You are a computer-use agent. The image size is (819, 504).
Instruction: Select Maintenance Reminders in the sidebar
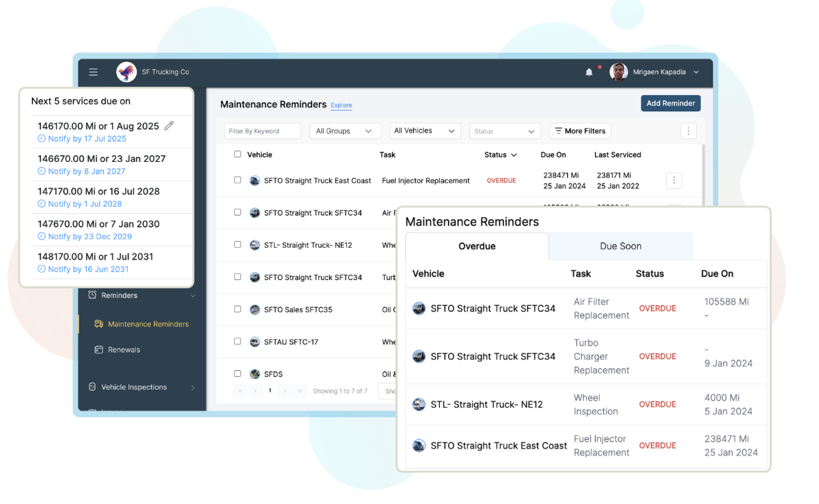point(148,324)
